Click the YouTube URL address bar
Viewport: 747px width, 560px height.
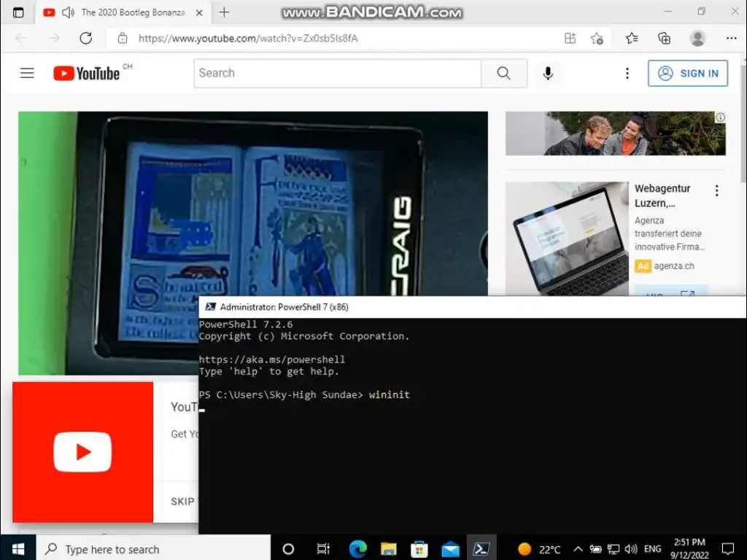pyautogui.click(x=248, y=38)
